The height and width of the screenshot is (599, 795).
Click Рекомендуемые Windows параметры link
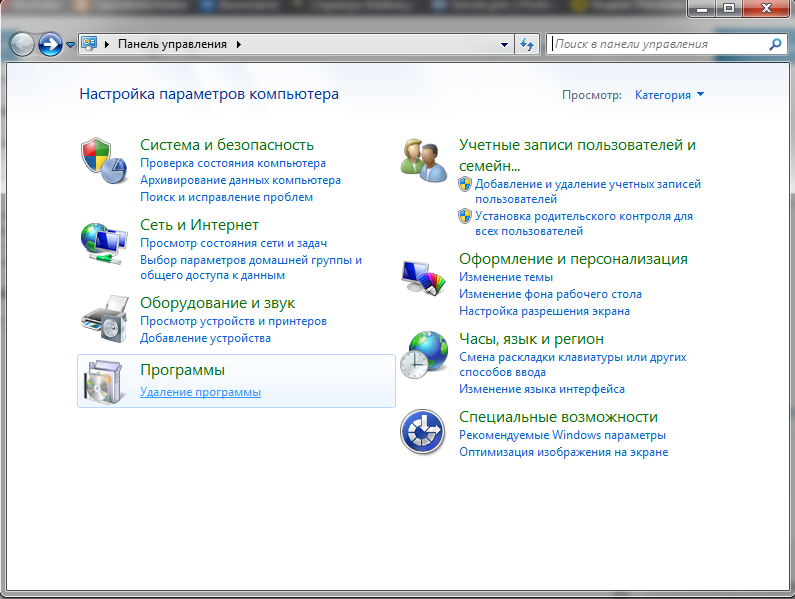[562, 435]
